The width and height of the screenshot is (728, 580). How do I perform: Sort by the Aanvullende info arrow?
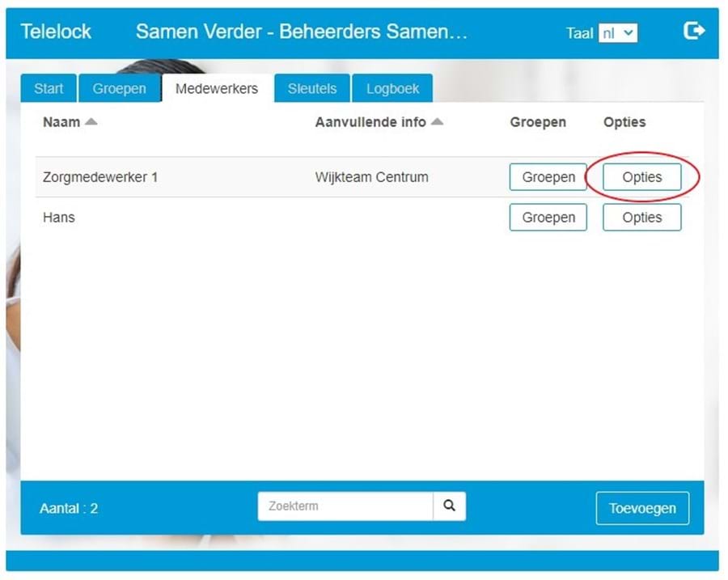(x=437, y=122)
